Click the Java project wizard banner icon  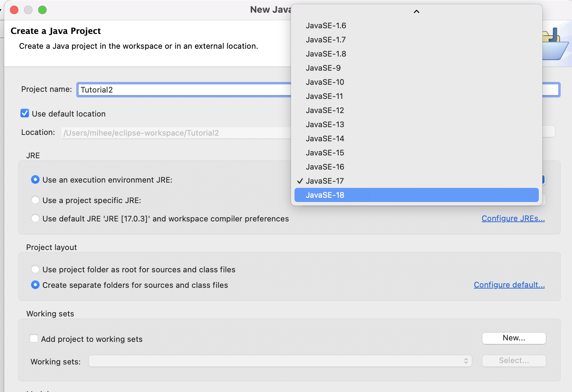pyautogui.click(x=555, y=44)
